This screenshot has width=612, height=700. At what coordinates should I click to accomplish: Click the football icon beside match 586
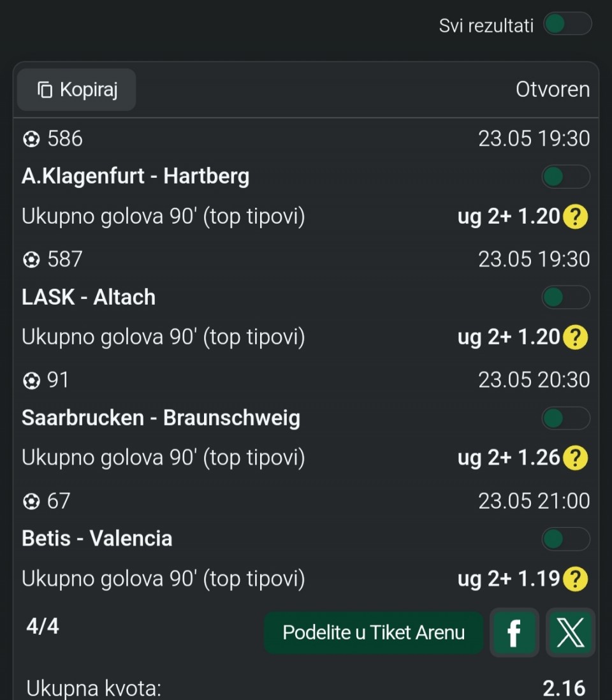(x=31, y=139)
